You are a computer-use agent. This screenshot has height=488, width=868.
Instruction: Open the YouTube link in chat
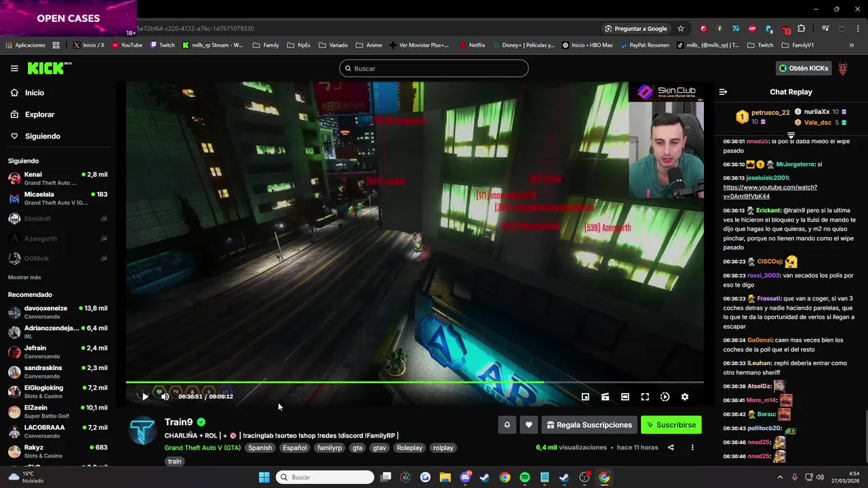[770, 192]
